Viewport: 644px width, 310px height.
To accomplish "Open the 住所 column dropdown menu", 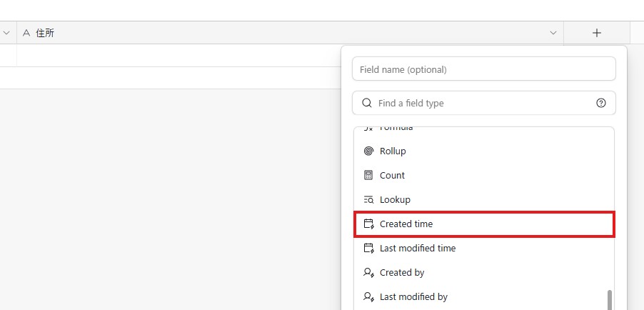I will (x=553, y=33).
